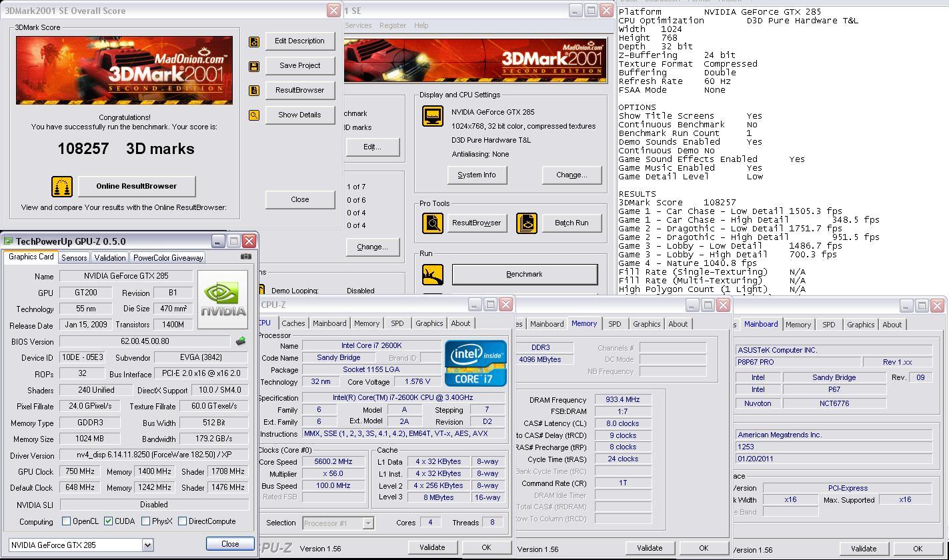The width and height of the screenshot is (949, 560).
Task: Click the Intel Core i7 logo in CPU-Z
Action: click(x=476, y=363)
